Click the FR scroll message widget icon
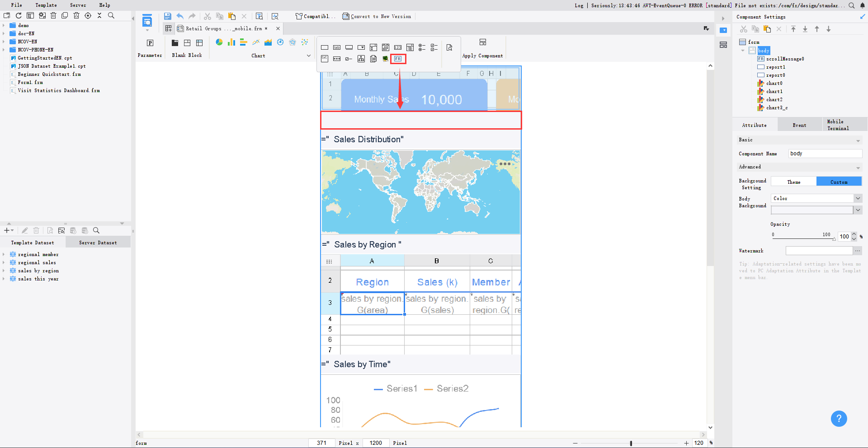 click(x=398, y=59)
